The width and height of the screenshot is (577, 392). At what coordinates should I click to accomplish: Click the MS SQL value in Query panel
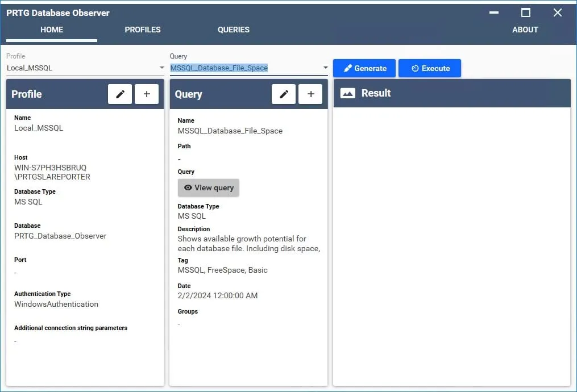[192, 216]
